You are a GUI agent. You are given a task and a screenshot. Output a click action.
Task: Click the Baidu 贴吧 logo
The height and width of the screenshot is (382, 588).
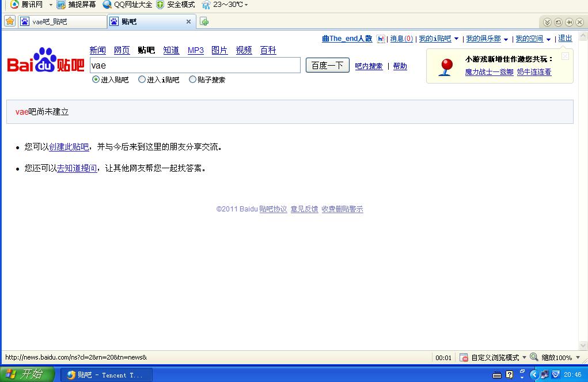point(45,60)
